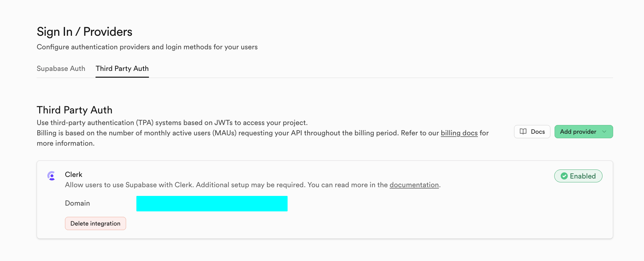Image resolution: width=644 pixels, height=261 pixels.
Task: Click the Add provider label text
Action: [x=578, y=131]
